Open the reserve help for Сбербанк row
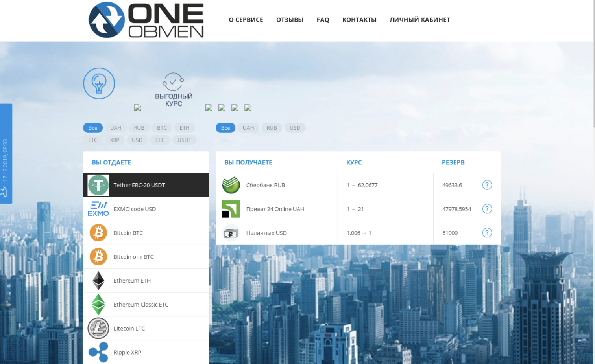This screenshot has height=364, width=595. (487, 185)
